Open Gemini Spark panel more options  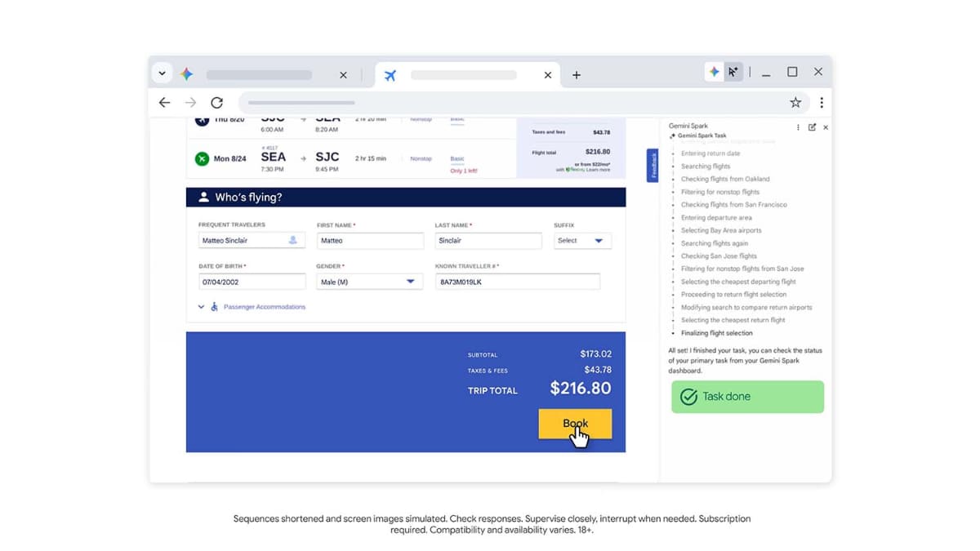tap(799, 127)
